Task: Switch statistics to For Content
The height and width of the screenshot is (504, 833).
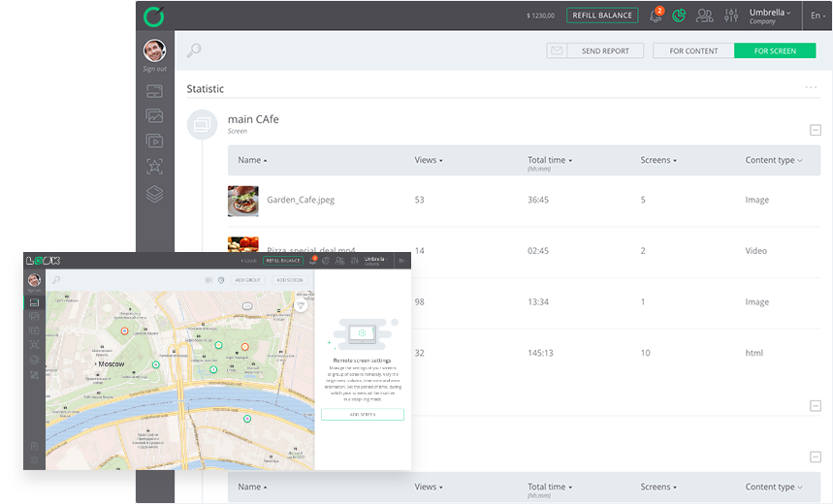Action: (x=693, y=50)
